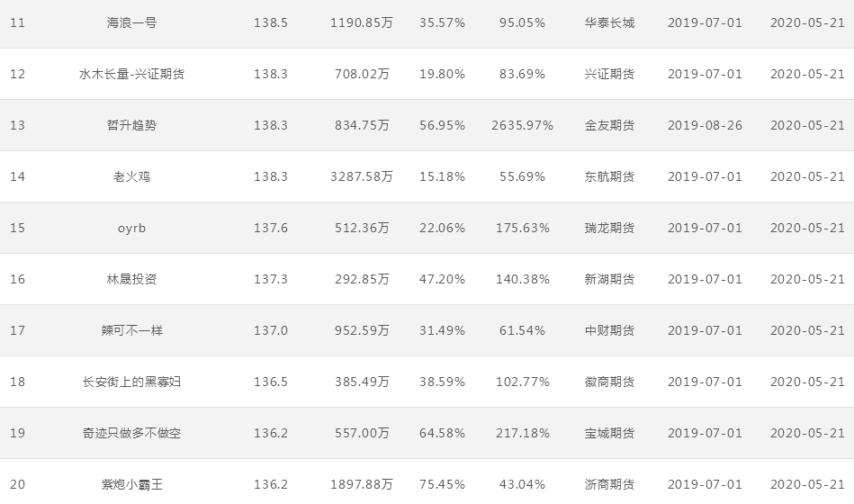Select the 2019-08-26 start date cell
The height and width of the screenshot is (504, 854).
705,125
